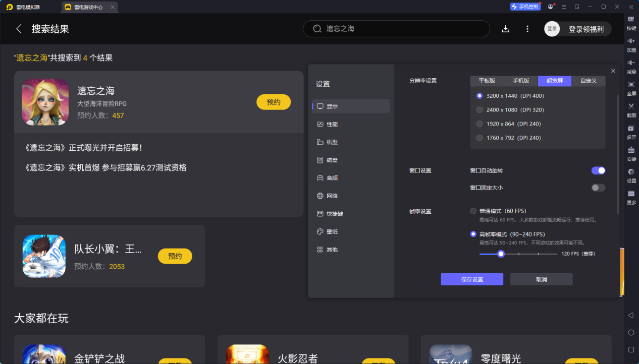Click 预约 for 遗忘之海

click(274, 102)
